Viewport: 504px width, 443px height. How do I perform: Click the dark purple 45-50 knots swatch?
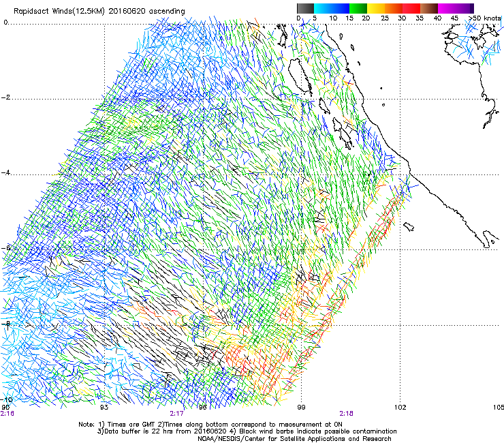(464, 8)
